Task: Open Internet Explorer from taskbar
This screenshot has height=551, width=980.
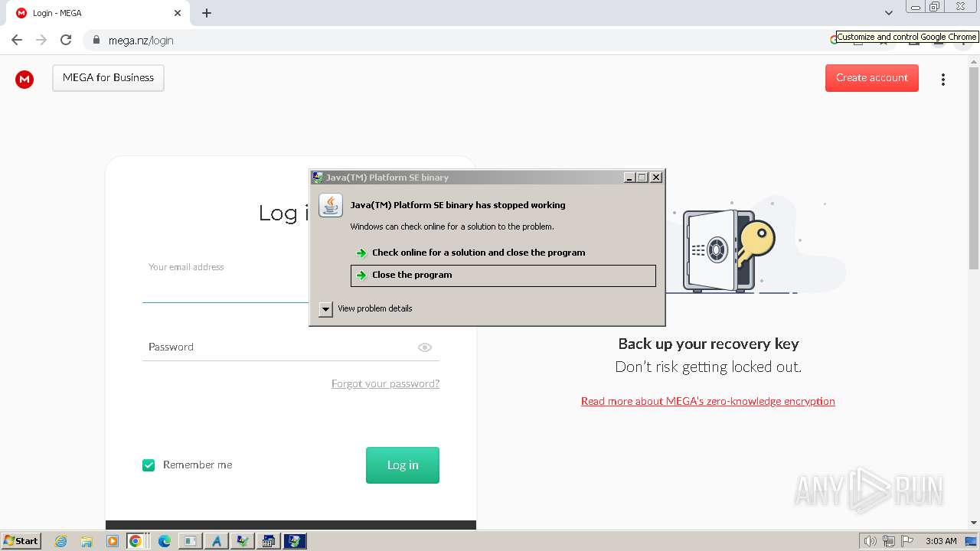Action: click(x=61, y=541)
